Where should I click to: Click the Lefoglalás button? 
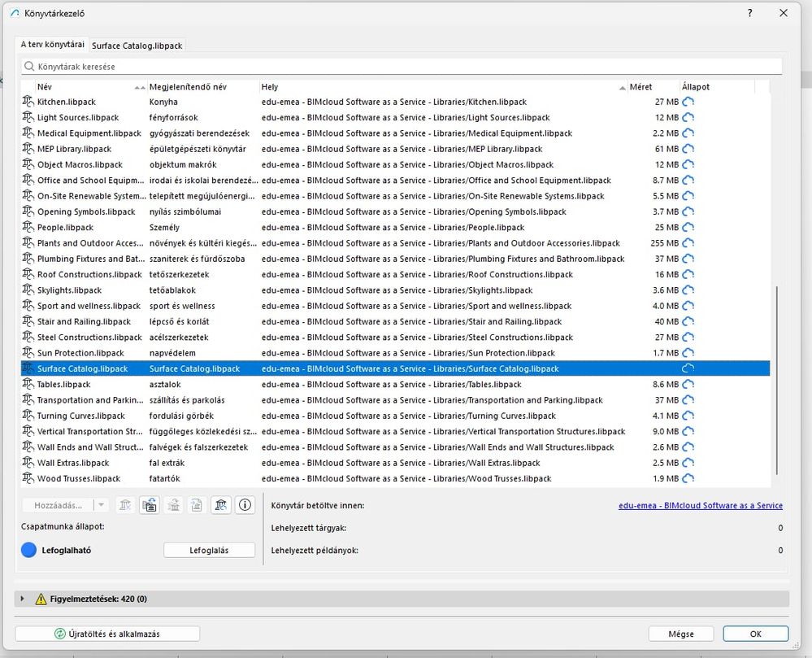point(209,551)
